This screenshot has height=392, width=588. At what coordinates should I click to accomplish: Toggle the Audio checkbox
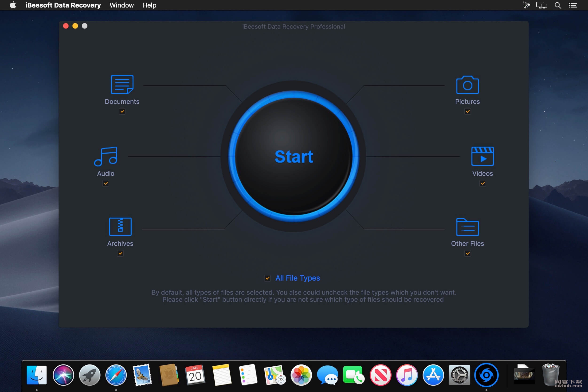pyautogui.click(x=106, y=184)
